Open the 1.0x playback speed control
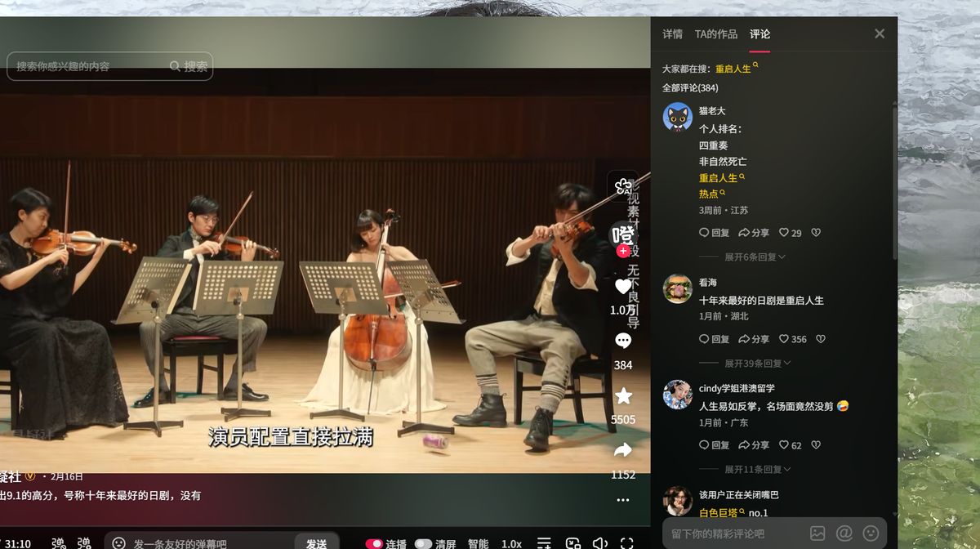 click(x=511, y=544)
